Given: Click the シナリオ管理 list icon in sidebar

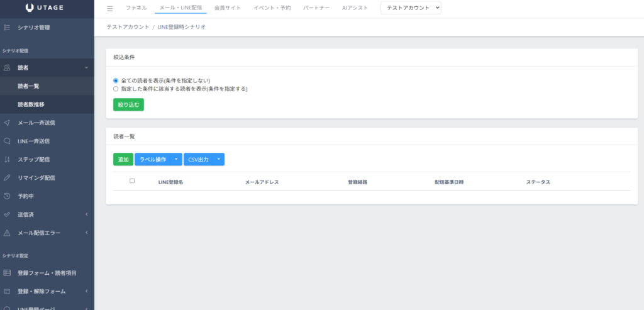Looking at the screenshot, I should [7, 28].
